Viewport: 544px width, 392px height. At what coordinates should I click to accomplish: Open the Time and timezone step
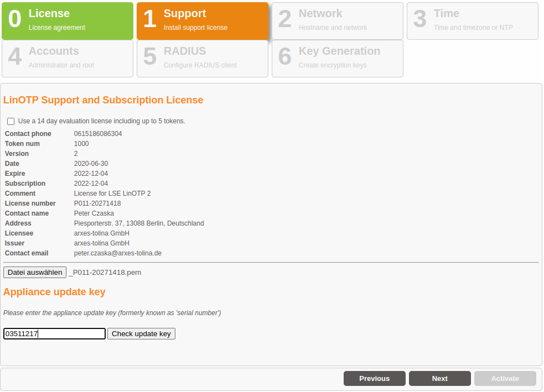coord(472,21)
